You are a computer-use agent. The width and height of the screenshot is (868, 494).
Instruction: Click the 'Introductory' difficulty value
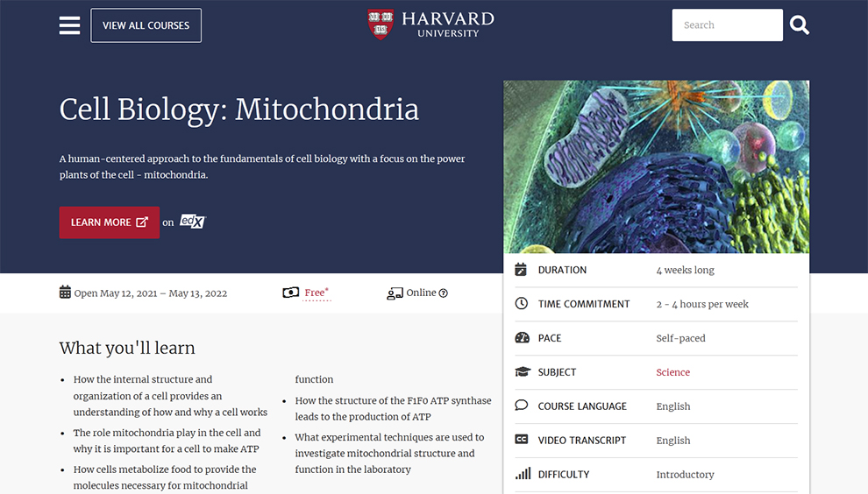coord(686,475)
